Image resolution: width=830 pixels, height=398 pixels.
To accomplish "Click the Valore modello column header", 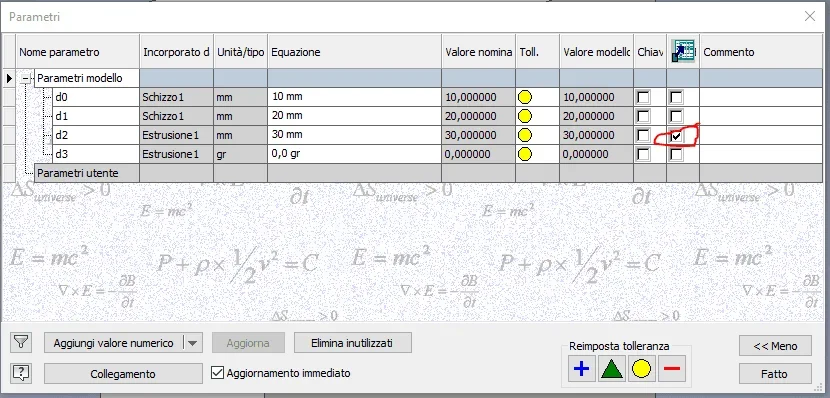I will coord(597,51).
